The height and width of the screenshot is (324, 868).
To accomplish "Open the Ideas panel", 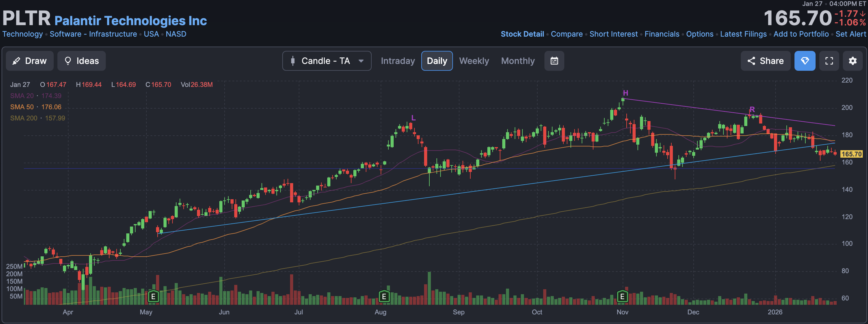I will (x=82, y=61).
